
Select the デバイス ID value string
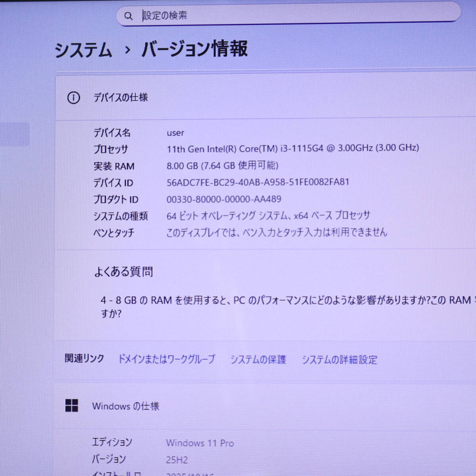pos(258,182)
